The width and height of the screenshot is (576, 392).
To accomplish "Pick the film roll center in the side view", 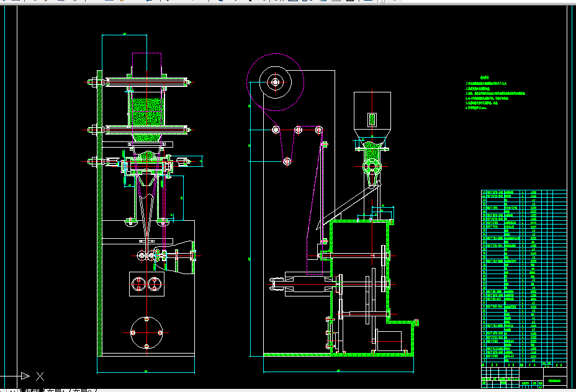I will pyautogui.click(x=275, y=82).
